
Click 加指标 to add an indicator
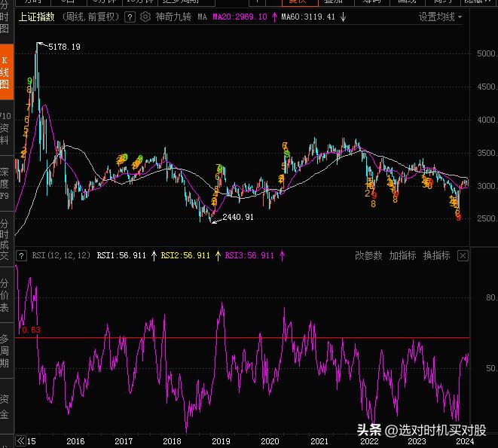click(402, 255)
